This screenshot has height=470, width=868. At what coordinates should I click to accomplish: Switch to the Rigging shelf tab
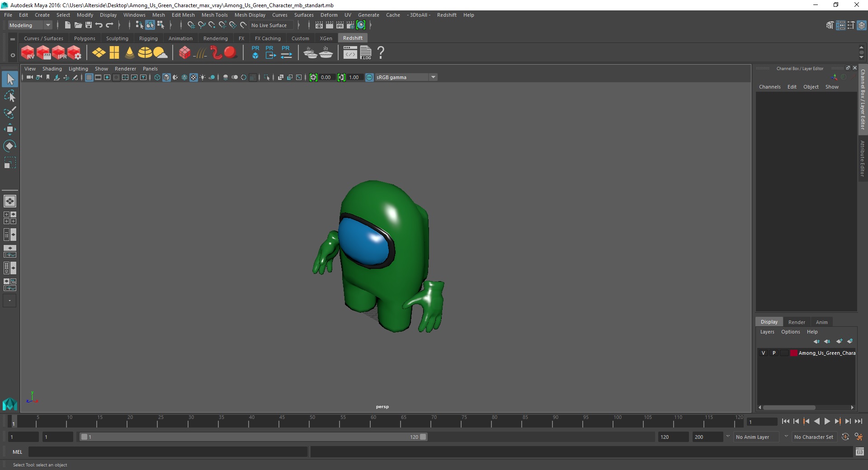pyautogui.click(x=148, y=38)
